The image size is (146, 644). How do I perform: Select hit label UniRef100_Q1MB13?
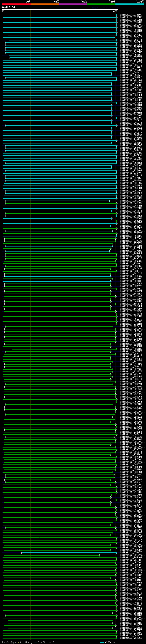131,638
